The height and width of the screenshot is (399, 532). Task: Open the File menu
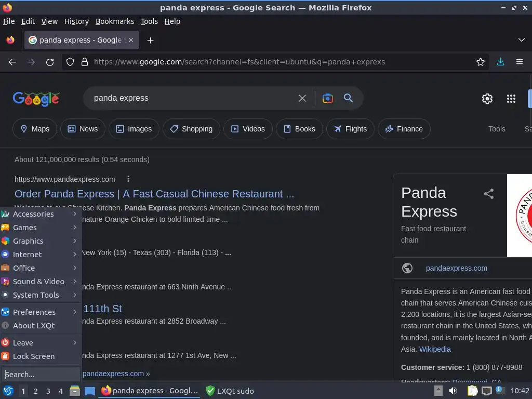point(9,21)
